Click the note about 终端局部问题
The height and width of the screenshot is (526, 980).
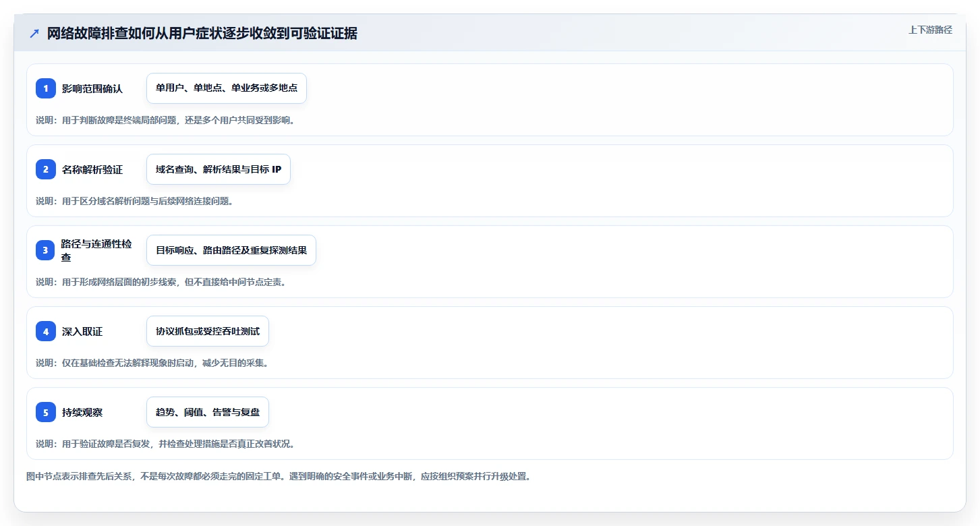coord(165,120)
